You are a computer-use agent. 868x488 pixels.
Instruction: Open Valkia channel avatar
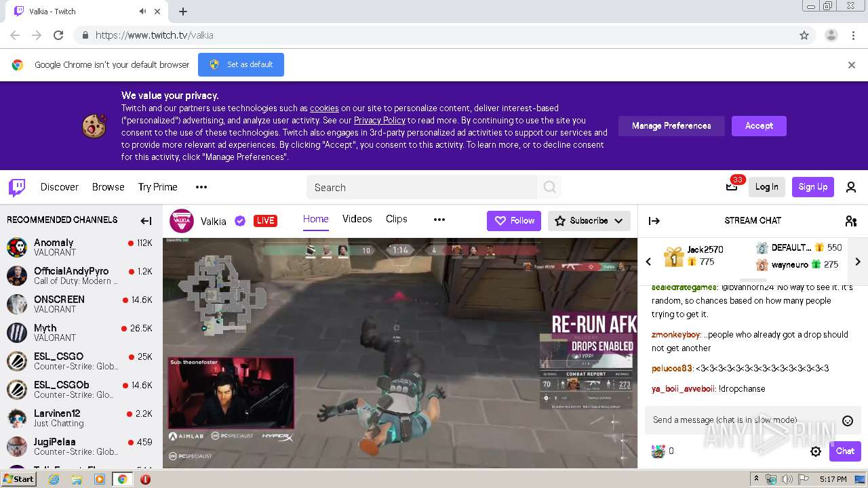[182, 221]
